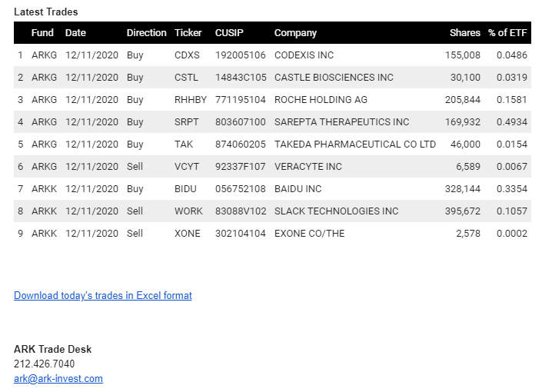Image resolution: width=552 pixels, height=392 pixels.
Task: Click the phone number 212.426.7040
Action: (x=45, y=364)
